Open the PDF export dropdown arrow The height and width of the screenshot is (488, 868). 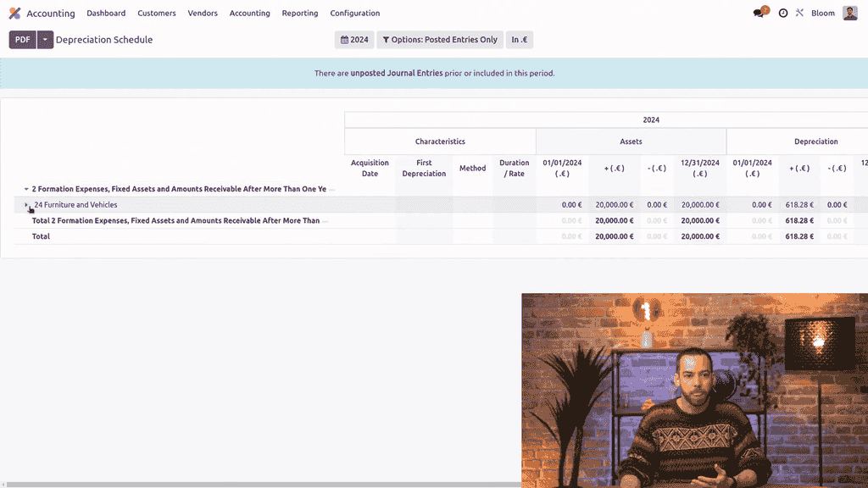coord(45,40)
